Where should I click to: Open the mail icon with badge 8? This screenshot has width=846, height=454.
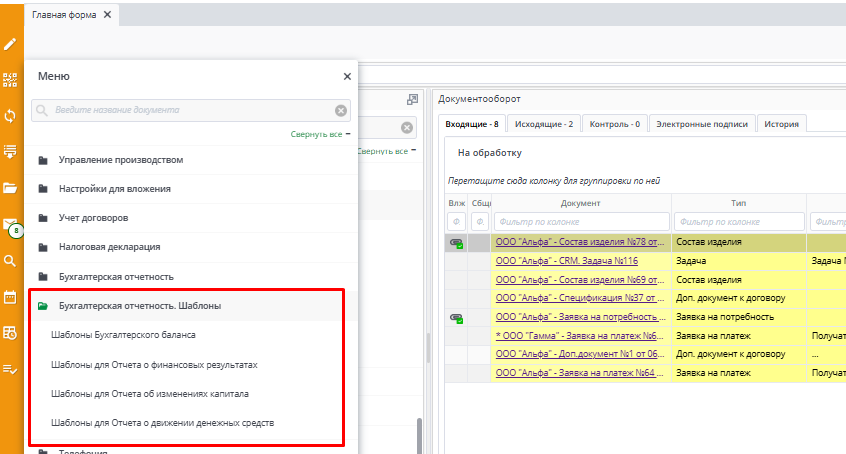11,224
